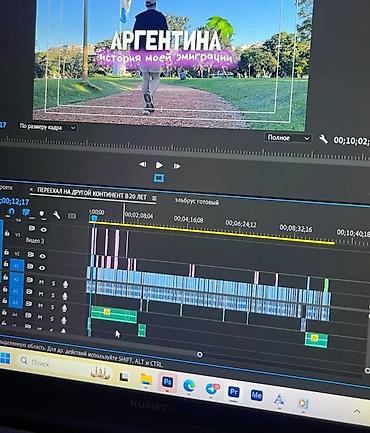Open the sequence panel hamburger menu

[154, 198]
